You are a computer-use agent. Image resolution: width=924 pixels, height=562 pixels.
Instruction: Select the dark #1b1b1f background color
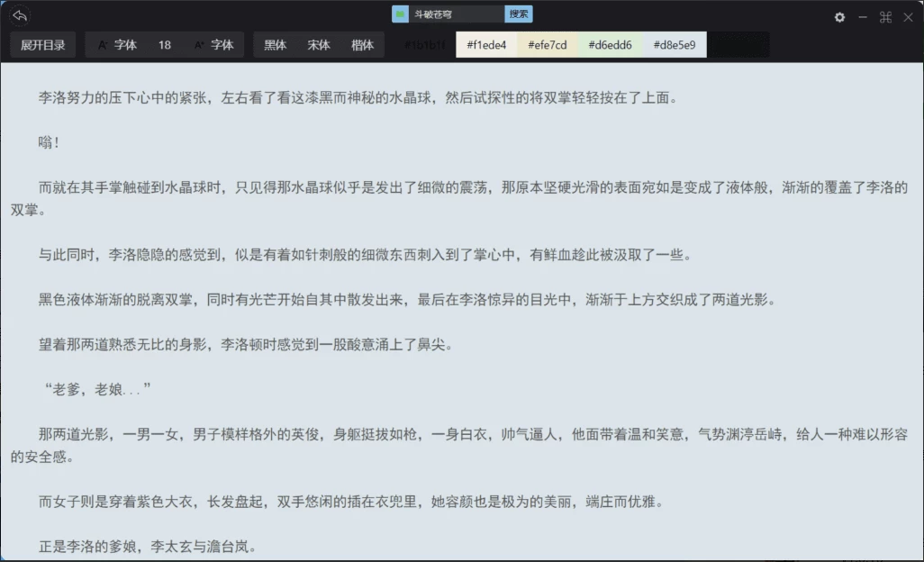[x=424, y=45]
